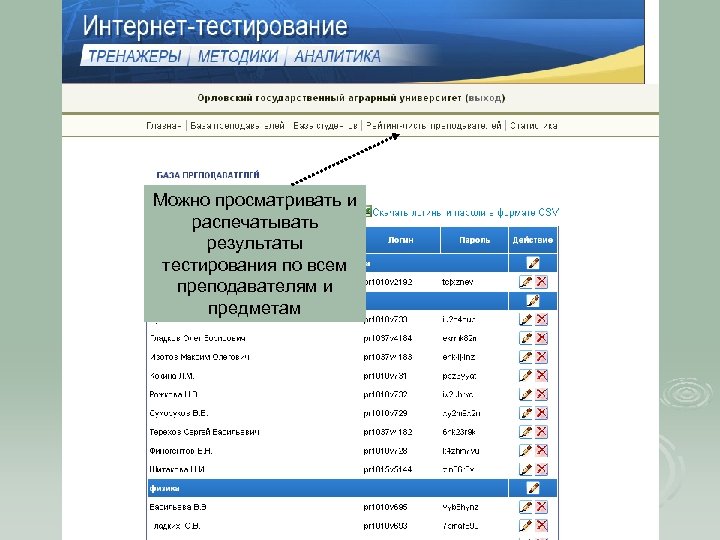
Task: Go to the Главная menu item
Action: pos(164,125)
